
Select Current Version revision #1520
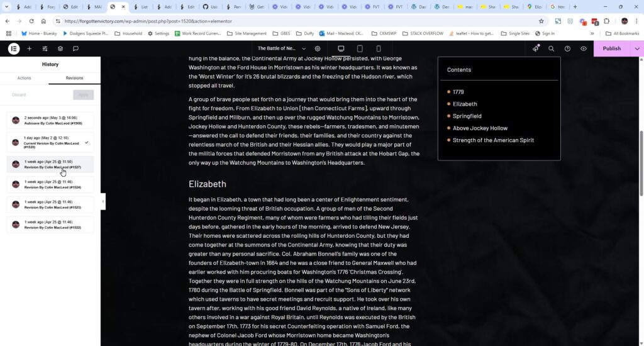coord(50,143)
